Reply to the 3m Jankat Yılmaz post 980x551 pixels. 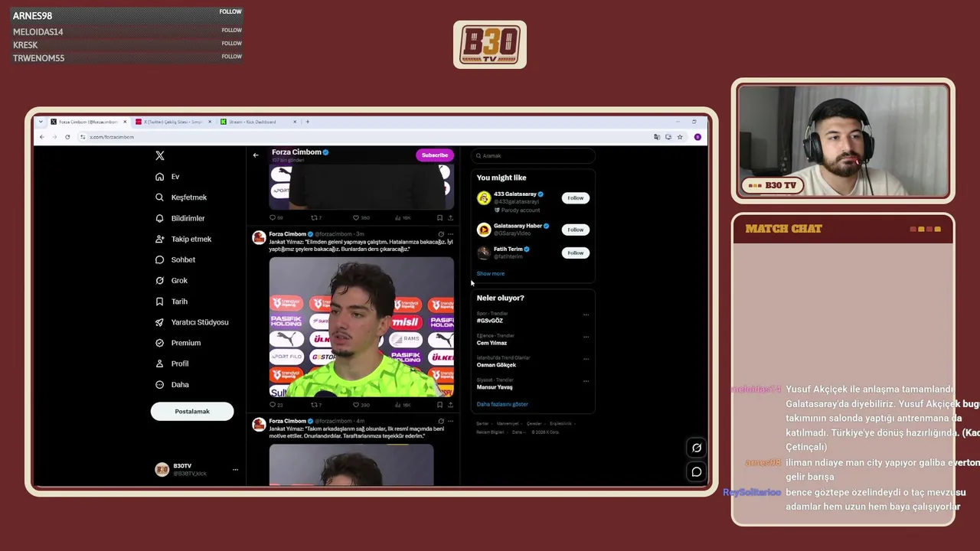click(272, 405)
